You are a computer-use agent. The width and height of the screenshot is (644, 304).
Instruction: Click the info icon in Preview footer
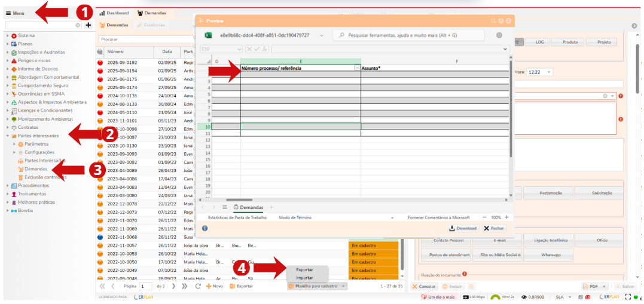tap(205, 228)
